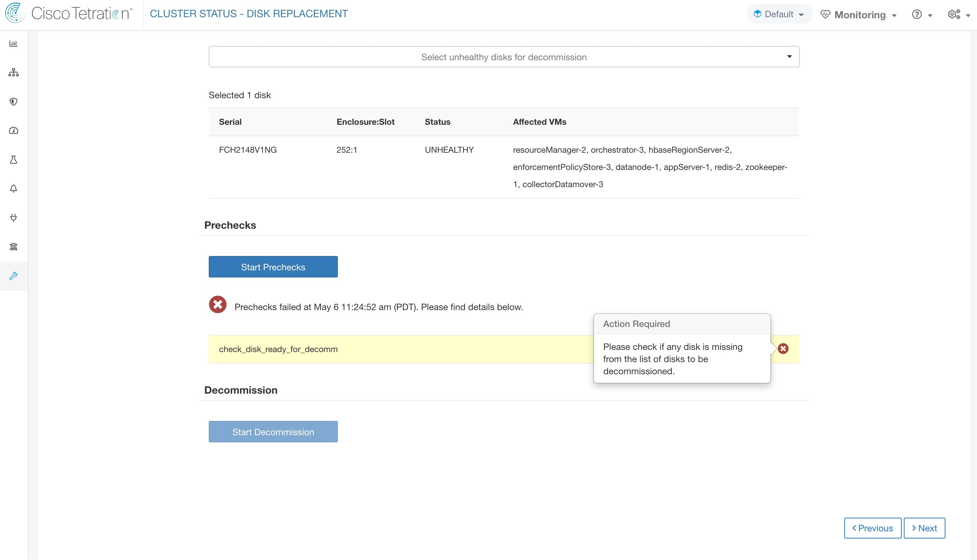Click the FCH2148V1NG serial number cell
This screenshot has height=560, width=977.
248,149
